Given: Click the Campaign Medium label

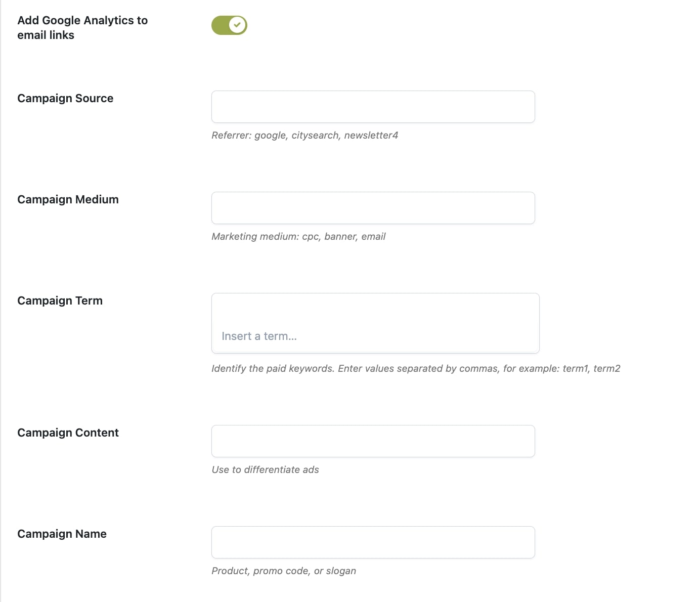Looking at the screenshot, I should [68, 199].
